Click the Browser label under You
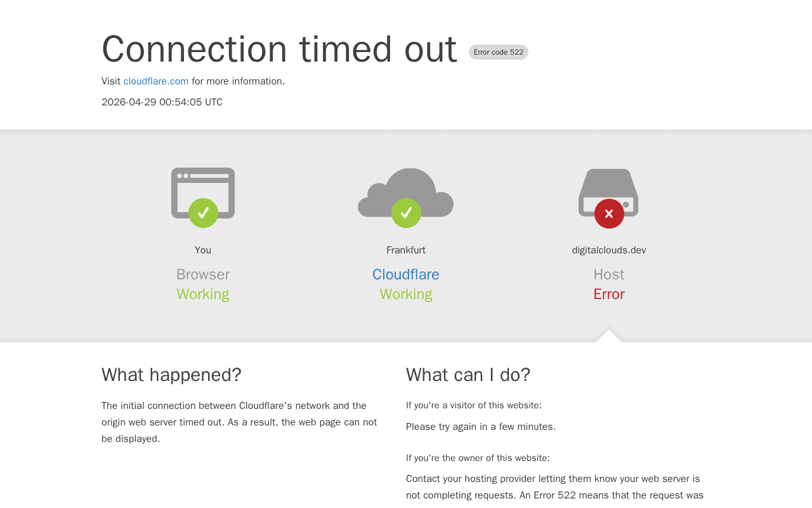The width and height of the screenshot is (812, 508). (203, 275)
